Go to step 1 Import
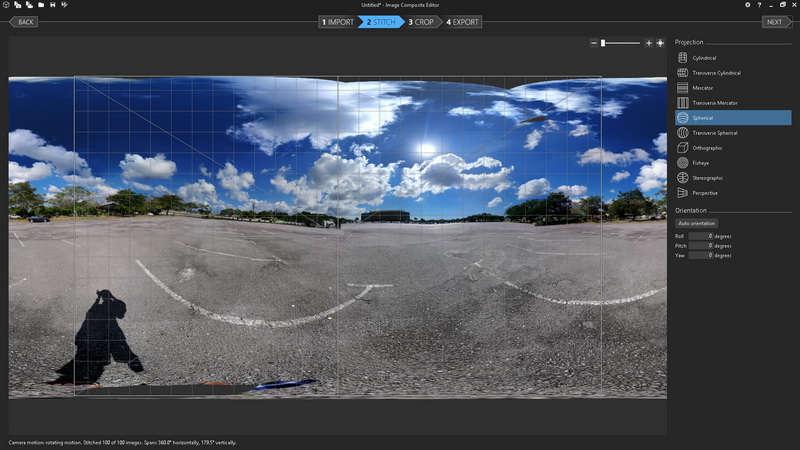 pos(337,22)
